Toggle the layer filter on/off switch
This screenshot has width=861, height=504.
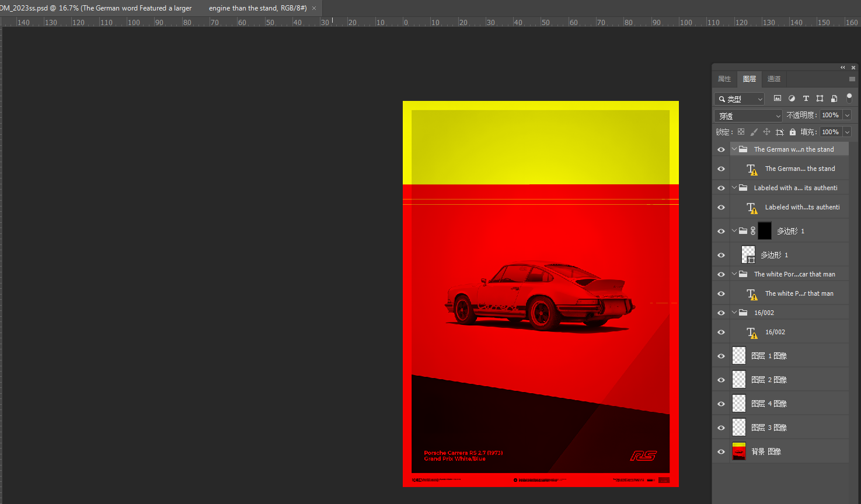(849, 98)
